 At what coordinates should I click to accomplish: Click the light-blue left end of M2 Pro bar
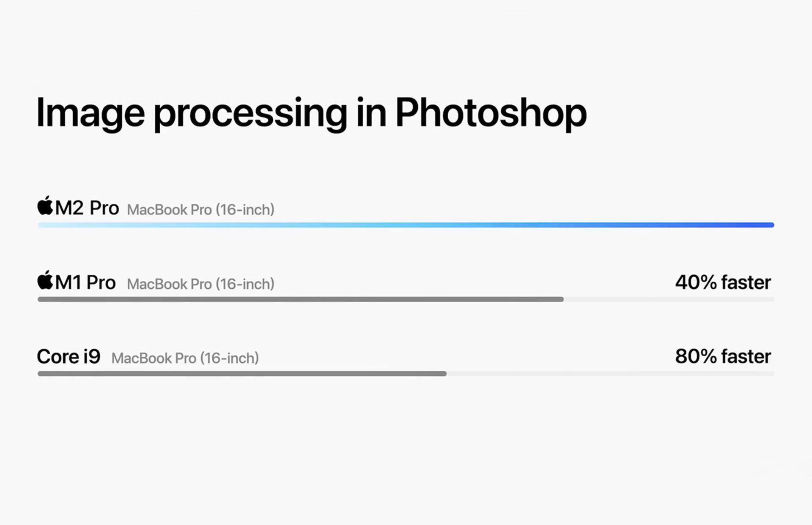[x=55, y=225]
